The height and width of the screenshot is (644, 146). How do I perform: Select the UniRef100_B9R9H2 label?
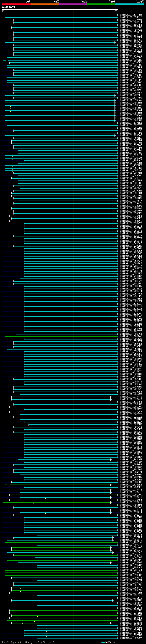[x=131, y=75]
